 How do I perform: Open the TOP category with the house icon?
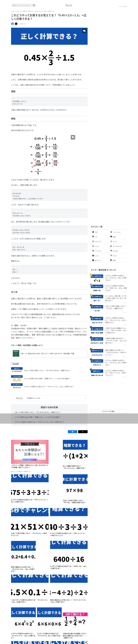click(x=100, y=232)
